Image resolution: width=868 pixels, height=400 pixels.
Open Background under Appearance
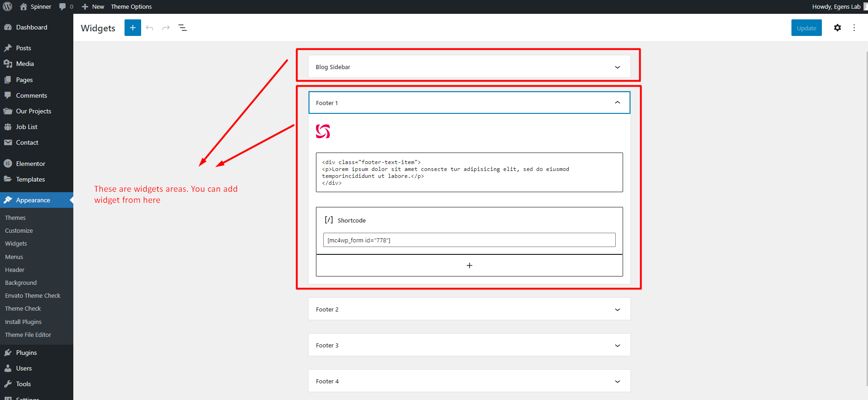[x=21, y=282]
